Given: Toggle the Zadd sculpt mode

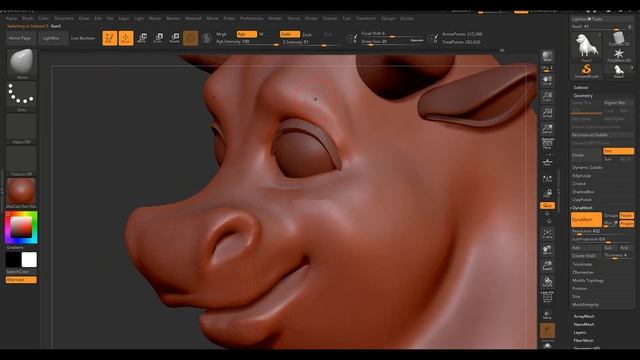Looking at the screenshot, I should (x=290, y=34).
